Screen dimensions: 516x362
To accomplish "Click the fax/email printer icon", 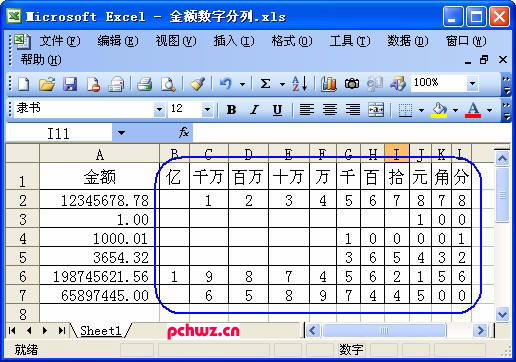I will pos(116,84).
